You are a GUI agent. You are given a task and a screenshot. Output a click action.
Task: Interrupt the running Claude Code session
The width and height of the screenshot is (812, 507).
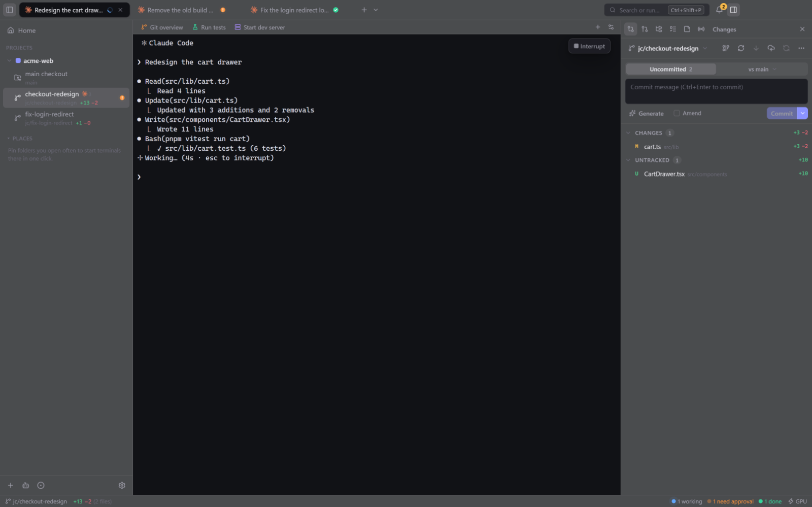[589, 46]
